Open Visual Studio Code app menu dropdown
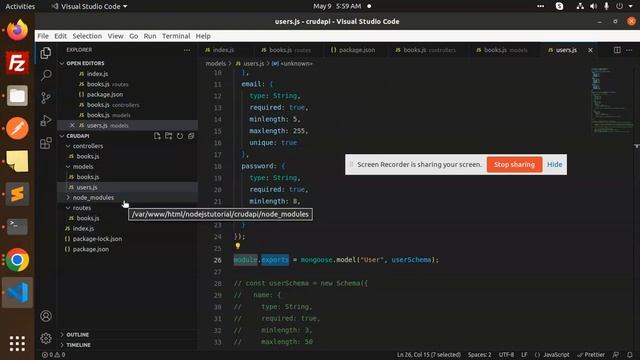This screenshot has width=640, height=360. [x=89, y=6]
